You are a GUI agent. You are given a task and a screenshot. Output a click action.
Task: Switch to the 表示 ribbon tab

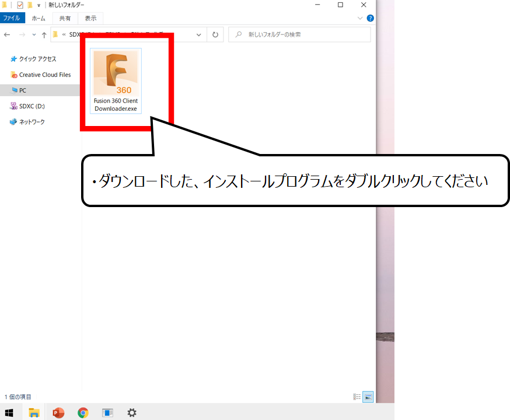pos(91,19)
